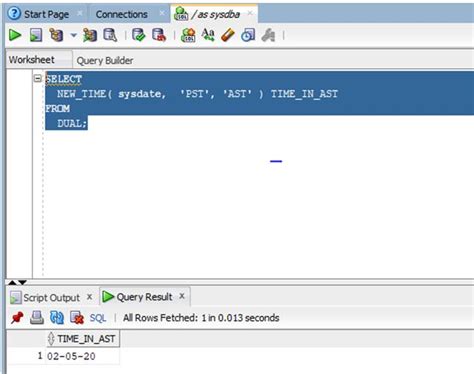Open the Start Page tab
This screenshot has height=374, width=474.
[46, 14]
